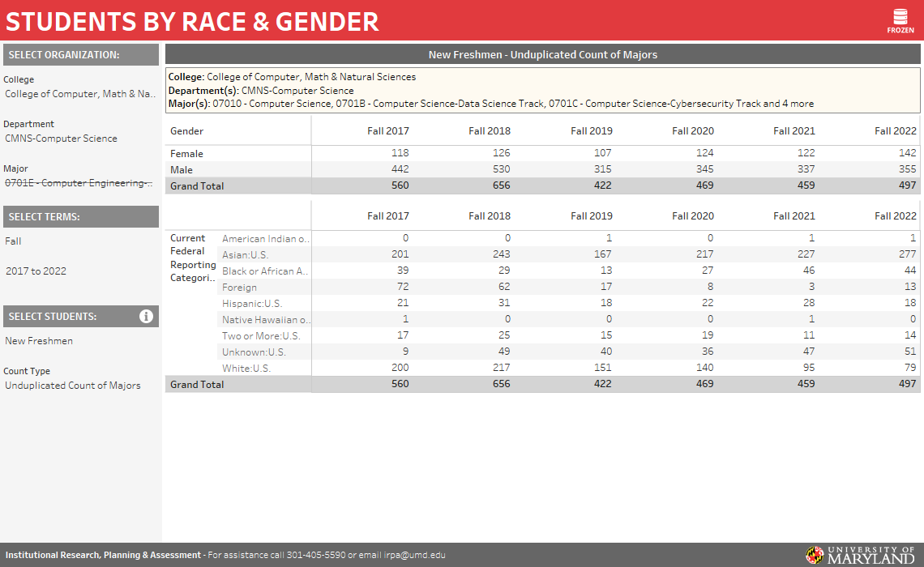924x567 pixels.
Task: Open the Fall term selector
Action: coord(79,241)
